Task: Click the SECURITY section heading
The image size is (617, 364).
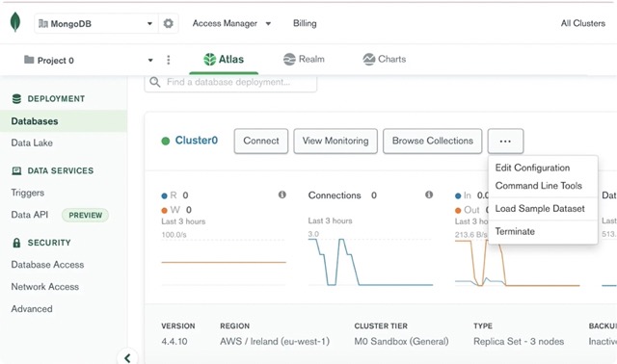Action: tap(49, 243)
